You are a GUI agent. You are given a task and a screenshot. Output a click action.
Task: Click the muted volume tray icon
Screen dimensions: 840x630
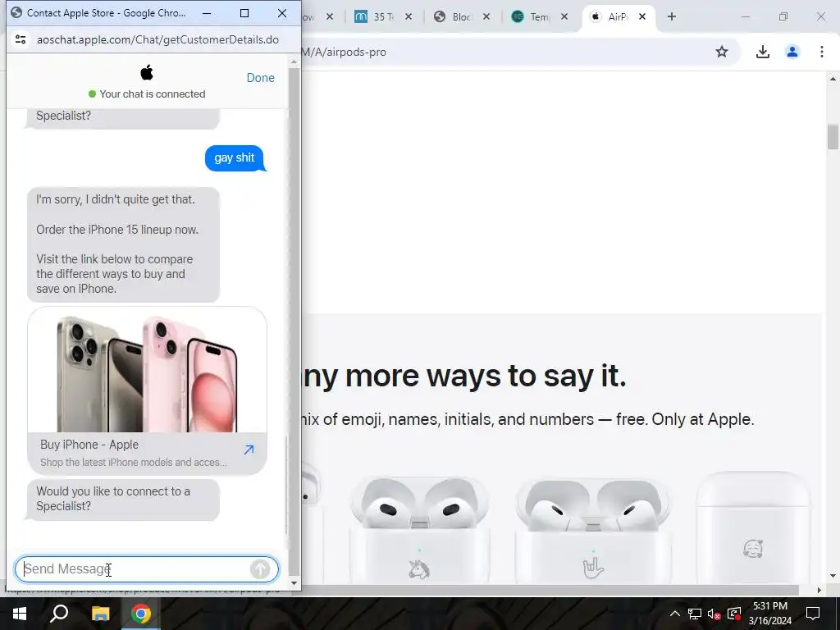click(714, 614)
